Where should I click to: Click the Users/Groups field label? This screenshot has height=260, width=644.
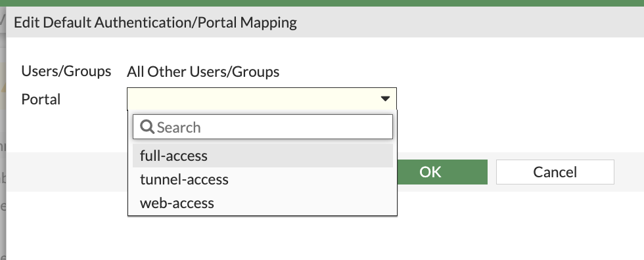(x=66, y=72)
